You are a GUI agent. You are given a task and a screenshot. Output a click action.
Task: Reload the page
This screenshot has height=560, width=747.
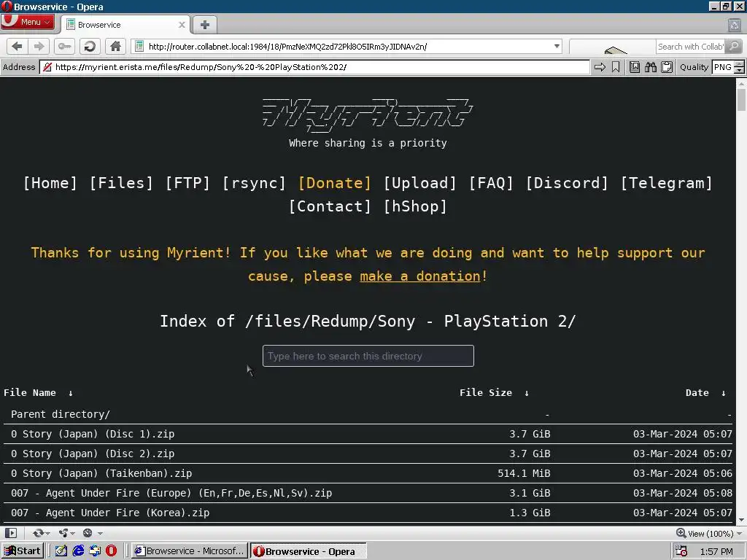[90, 46]
